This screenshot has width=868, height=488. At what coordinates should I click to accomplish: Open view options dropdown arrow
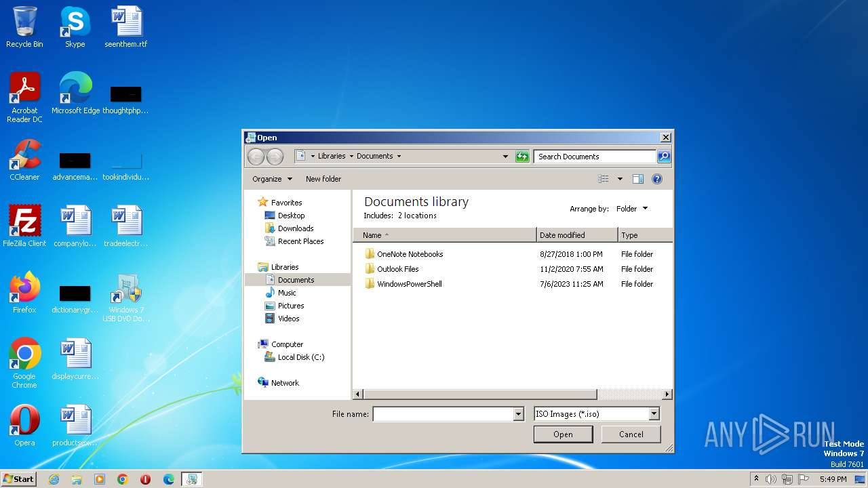[620, 179]
